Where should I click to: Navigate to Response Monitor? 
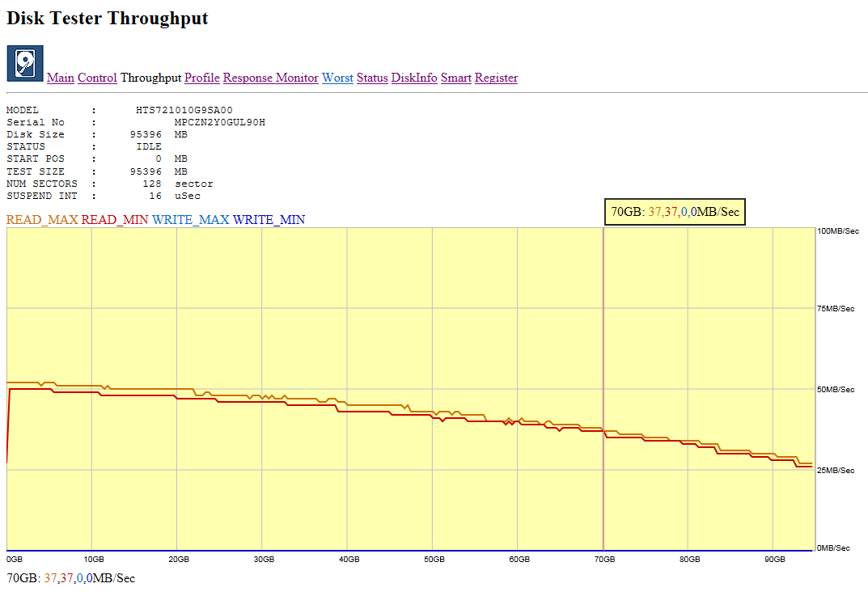point(270,78)
